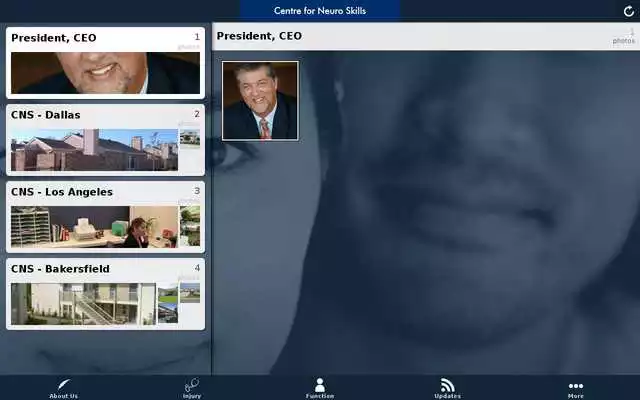Click the small second Dallas thumbnail
Screen dimensions: 640x400
[190, 138]
